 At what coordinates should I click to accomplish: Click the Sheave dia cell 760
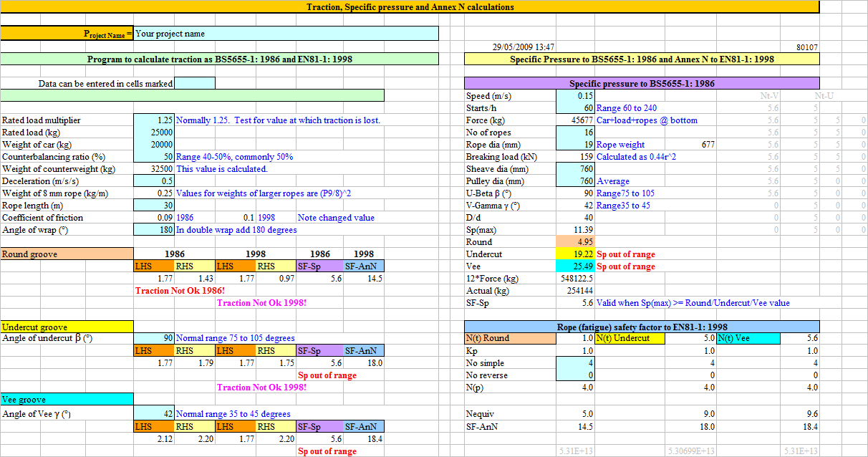575,169
